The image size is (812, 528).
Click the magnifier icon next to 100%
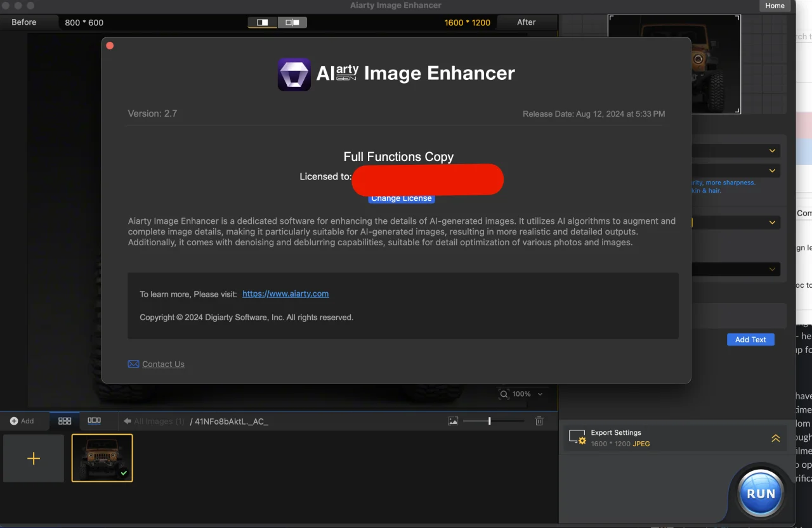[x=504, y=394]
